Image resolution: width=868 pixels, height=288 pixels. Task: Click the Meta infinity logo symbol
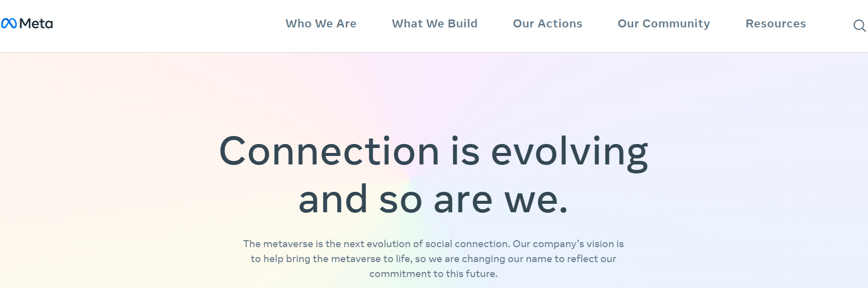9,23
